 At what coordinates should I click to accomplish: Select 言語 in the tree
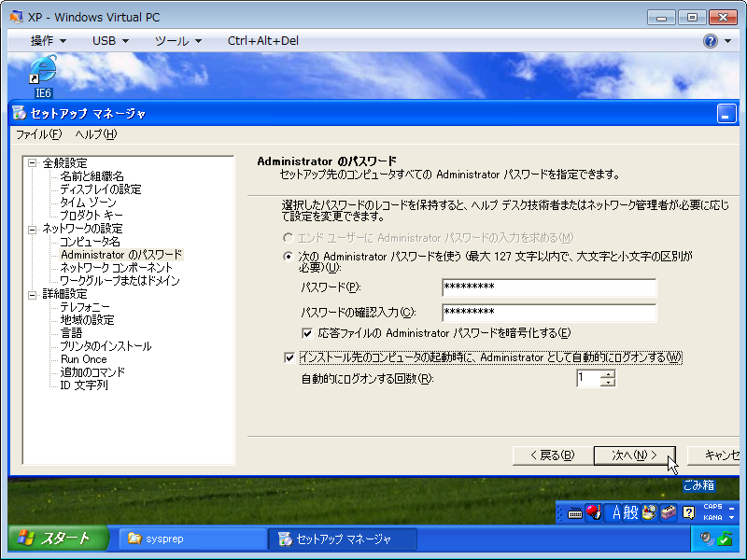[x=72, y=333]
